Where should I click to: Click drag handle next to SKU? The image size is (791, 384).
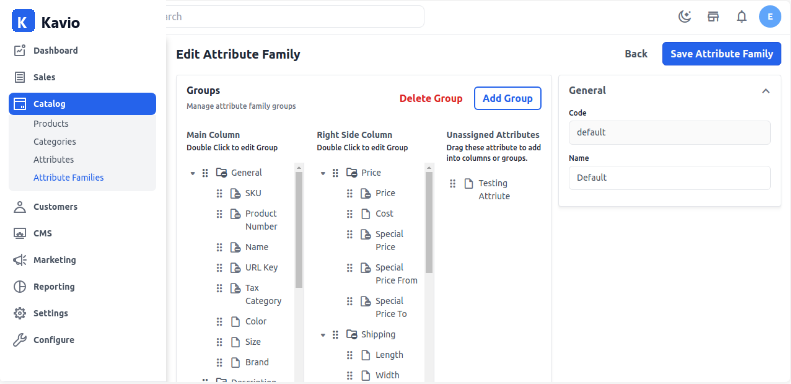click(219, 193)
